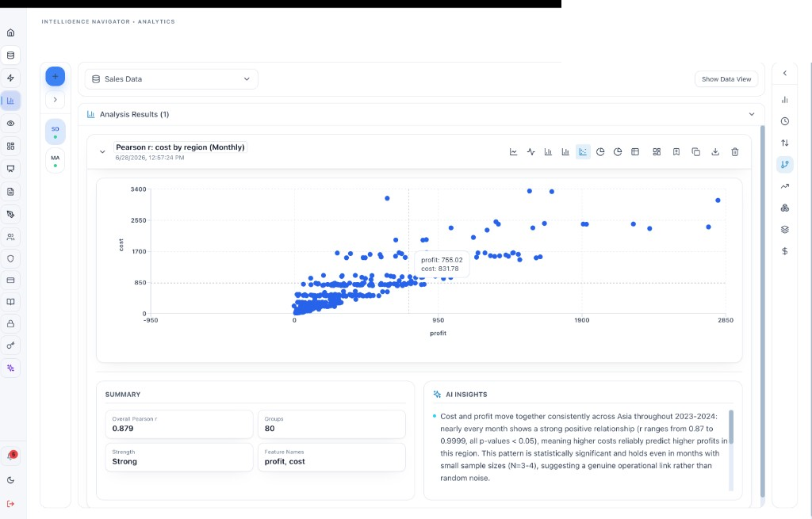Viewport: 812px width, 519px height.
Task: Open the credit card icon in sidebar
Action: [x=10, y=280]
